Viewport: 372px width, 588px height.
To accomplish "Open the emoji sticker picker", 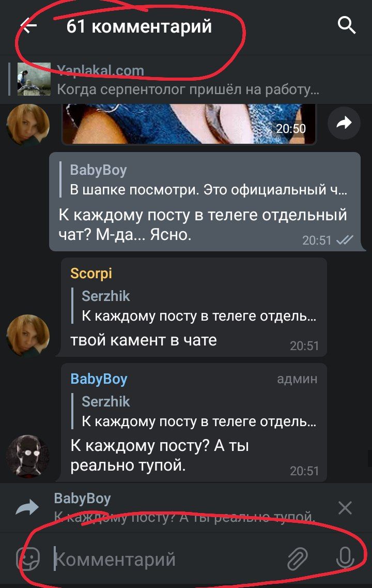I will tap(29, 559).
